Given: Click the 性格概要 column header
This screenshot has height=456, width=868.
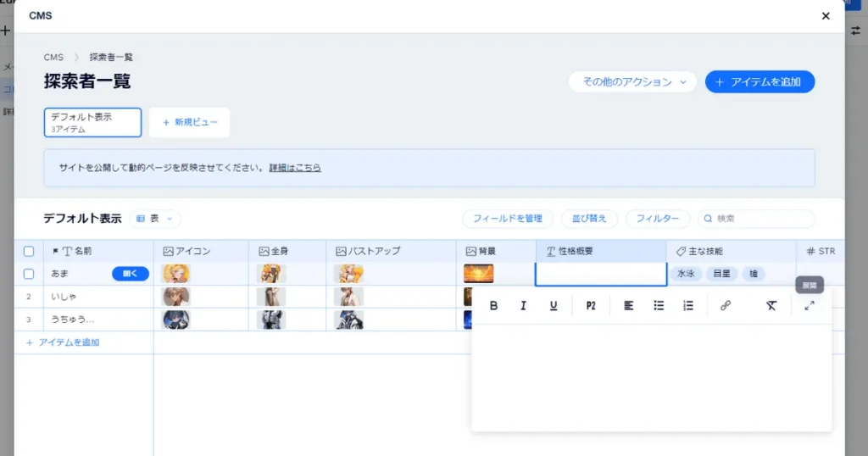Looking at the screenshot, I should (x=601, y=251).
